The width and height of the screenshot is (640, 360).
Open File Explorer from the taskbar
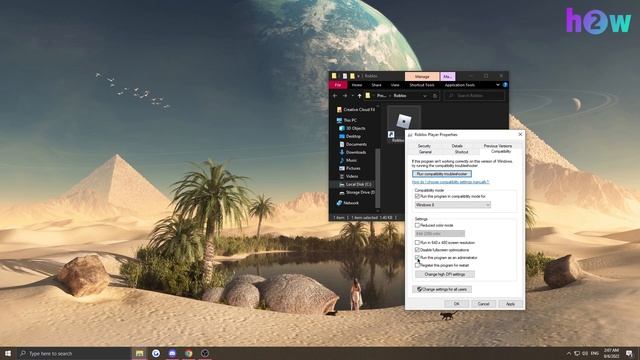pyautogui.click(x=140, y=353)
